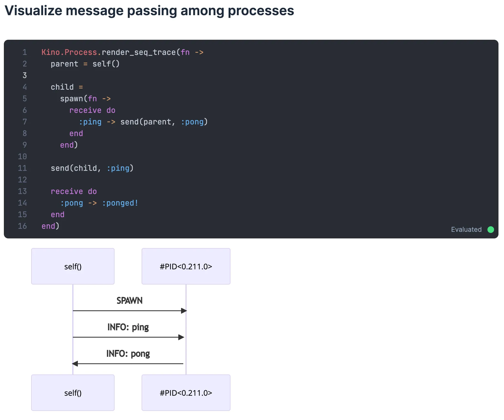The image size is (504, 420).
Task: Place cursor at send(child, :ping) line
Action: pyautogui.click(x=92, y=168)
